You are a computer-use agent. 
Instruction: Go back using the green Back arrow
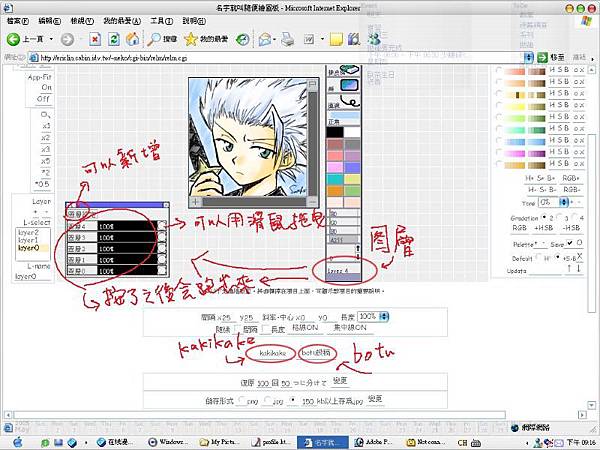coord(13,39)
